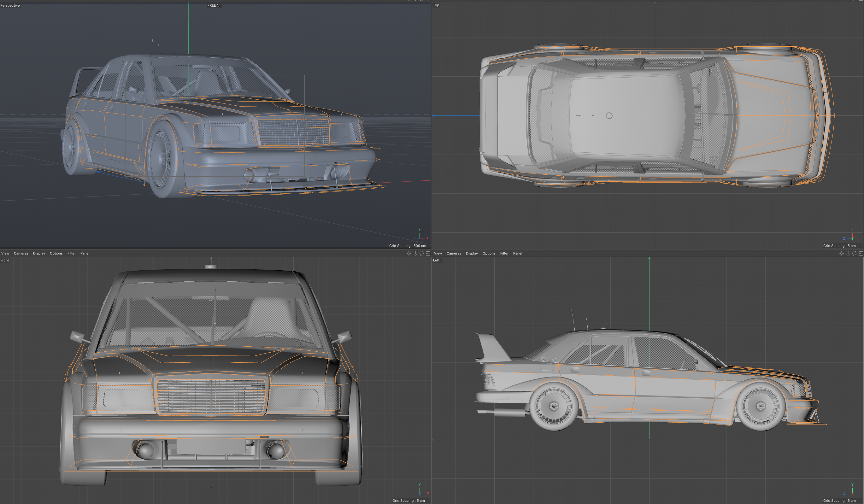The width and height of the screenshot is (864, 504).
Task: Open the Display menu in the Front viewport
Action: pyautogui.click(x=39, y=253)
